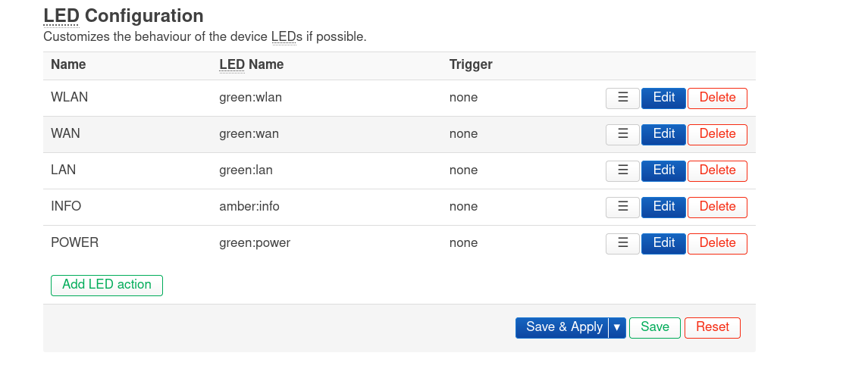Click the drag handle icon for POWER row
This screenshot has width=868, height=378.
pos(623,243)
